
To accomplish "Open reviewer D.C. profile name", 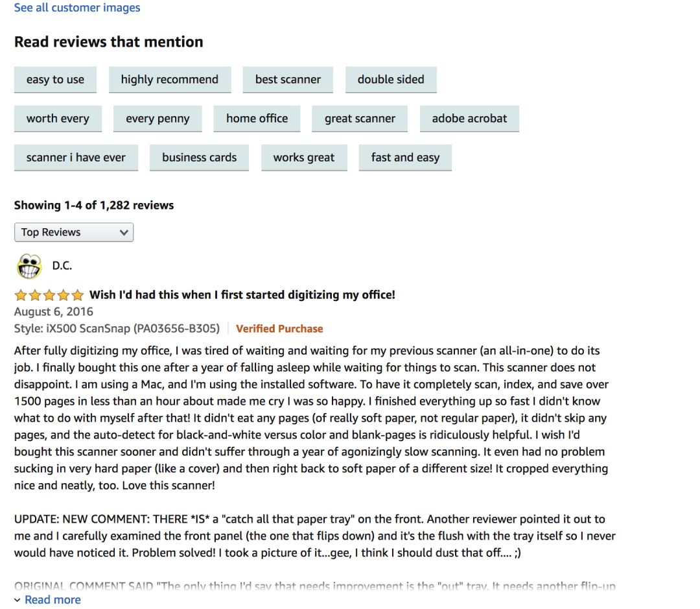I will pos(62,266).
